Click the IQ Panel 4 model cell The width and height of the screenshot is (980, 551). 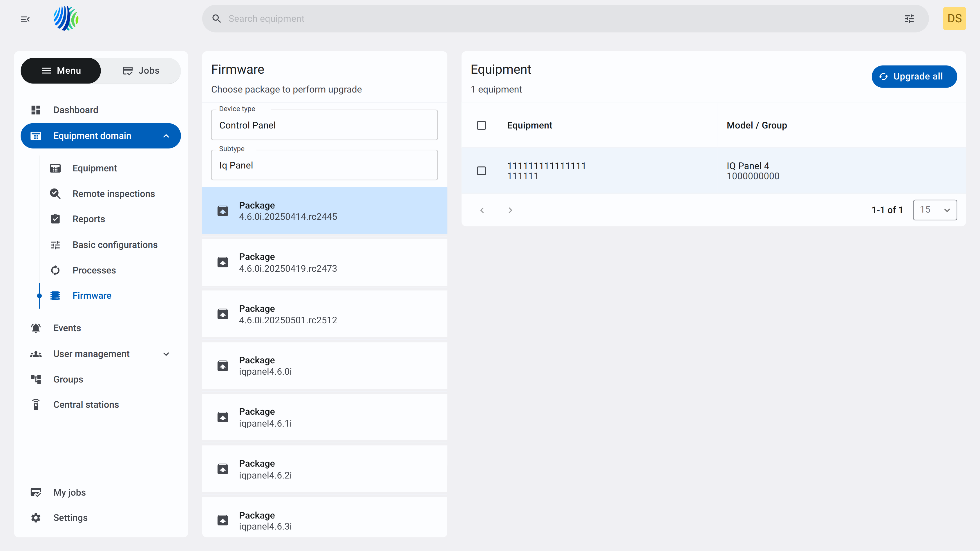pos(748,166)
